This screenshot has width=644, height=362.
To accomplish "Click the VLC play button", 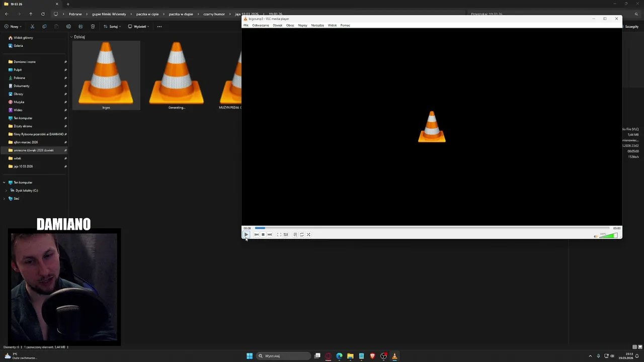I will 246,234.
